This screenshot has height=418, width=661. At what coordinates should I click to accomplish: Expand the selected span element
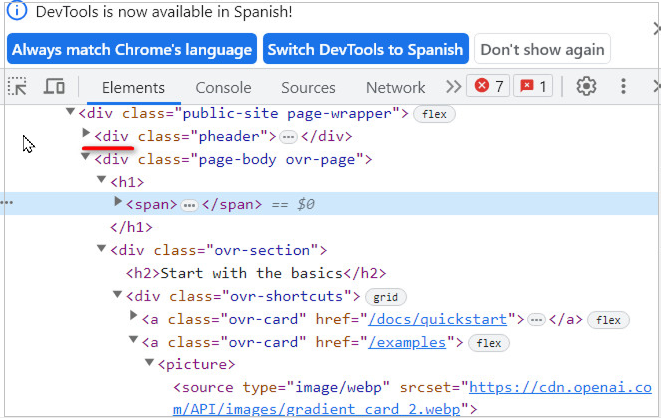[x=118, y=204]
